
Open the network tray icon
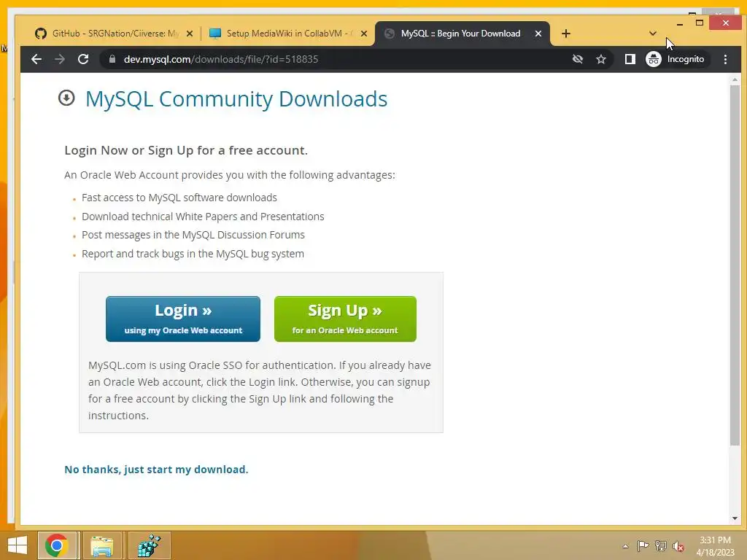[x=661, y=545]
